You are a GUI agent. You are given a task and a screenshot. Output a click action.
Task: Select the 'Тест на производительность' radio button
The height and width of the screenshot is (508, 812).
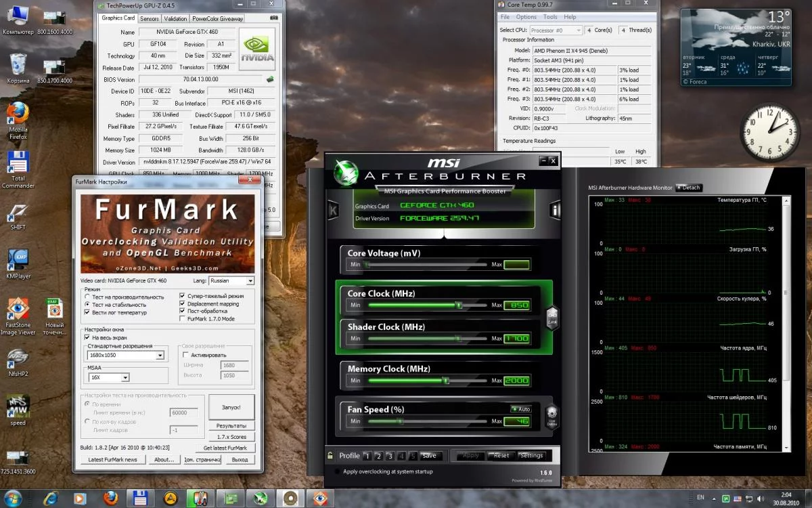87,297
